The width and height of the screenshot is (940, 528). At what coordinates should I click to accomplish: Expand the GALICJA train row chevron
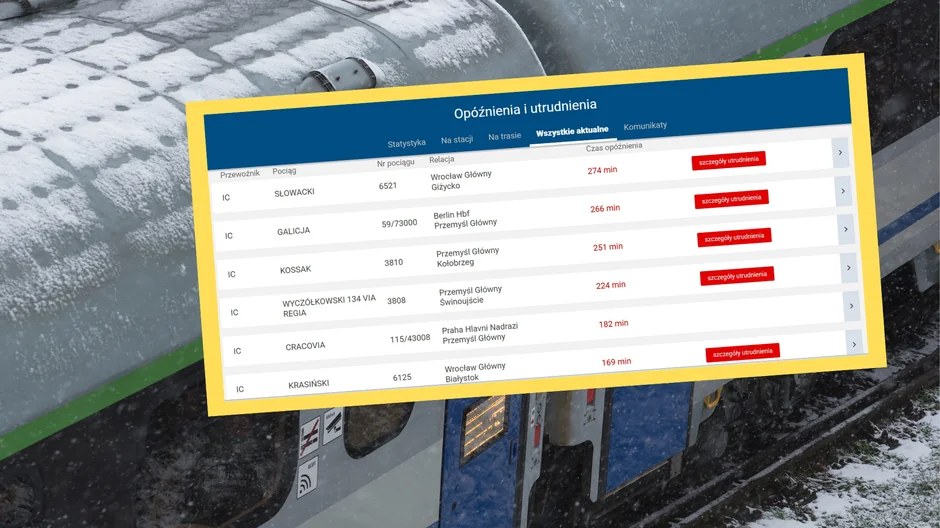click(x=843, y=191)
